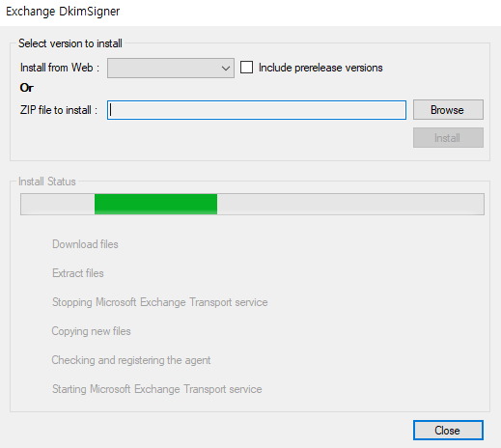Click 'Stopping Microsoft Exchange Transport service' text
Image resolution: width=501 pixels, height=448 pixels.
(160, 302)
